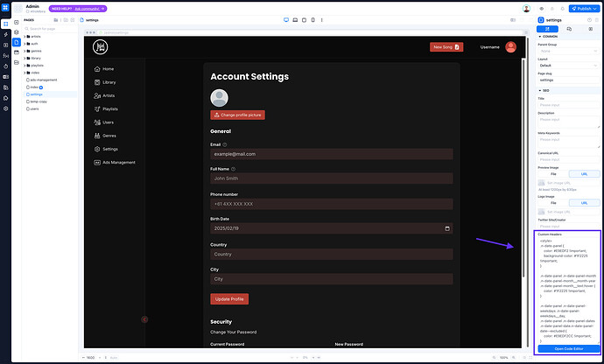Collapse the COMMON section
Screen dimensions: 604x364
[x=540, y=37]
